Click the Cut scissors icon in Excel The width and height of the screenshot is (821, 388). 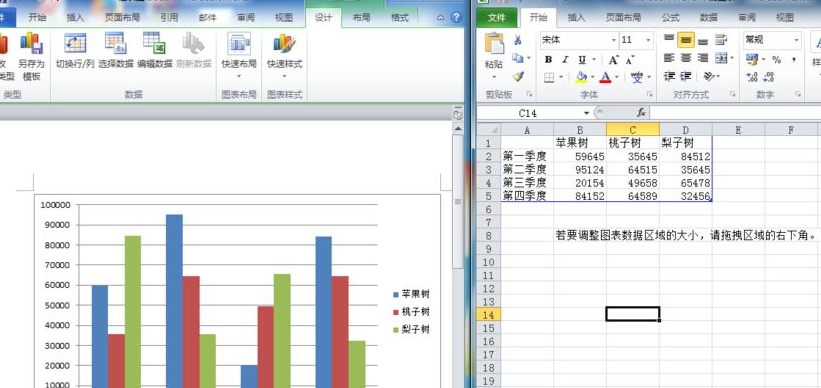[x=518, y=40]
